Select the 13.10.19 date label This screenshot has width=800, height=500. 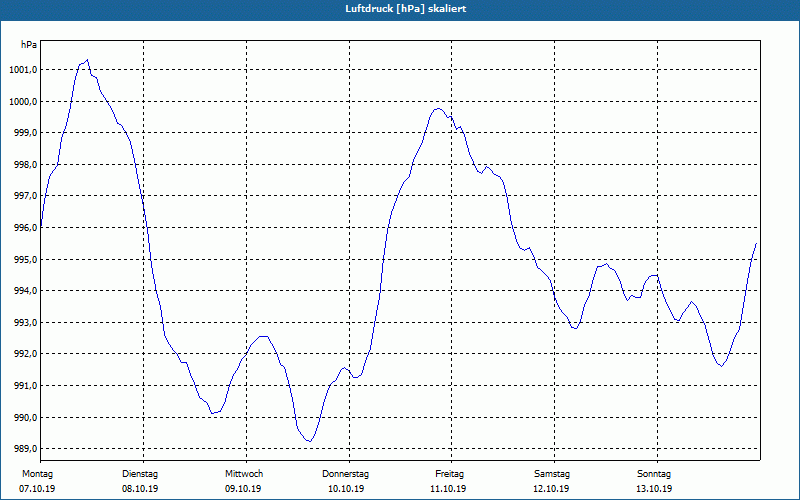[655, 489]
